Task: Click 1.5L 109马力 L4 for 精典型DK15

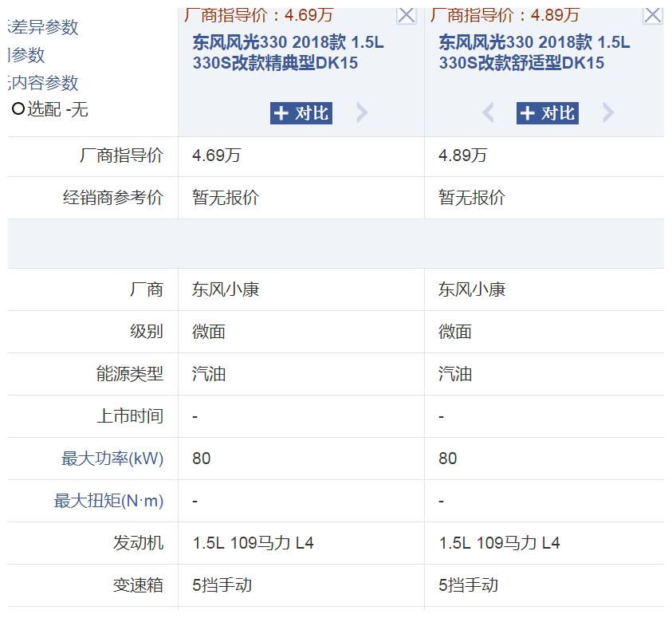Action: pyautogui.click(x=253, y=543)
